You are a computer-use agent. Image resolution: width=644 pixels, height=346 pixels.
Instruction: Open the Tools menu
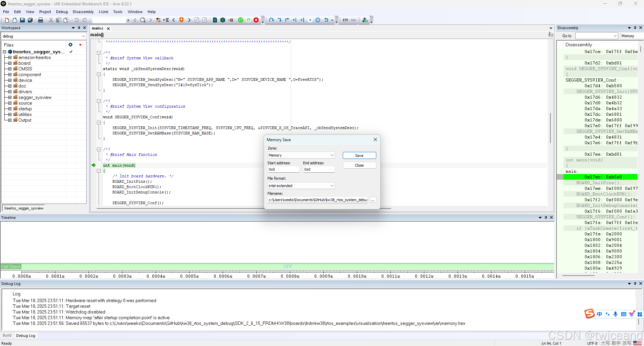[118, 12]
